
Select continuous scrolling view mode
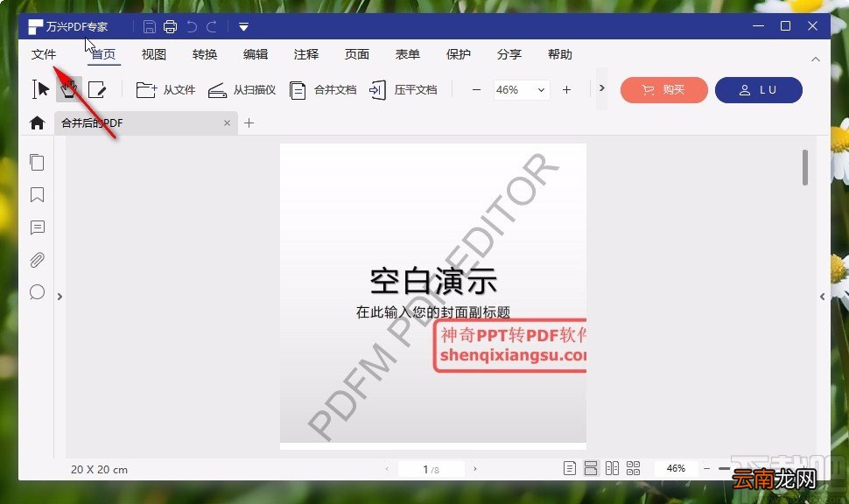tap(591, 468)
